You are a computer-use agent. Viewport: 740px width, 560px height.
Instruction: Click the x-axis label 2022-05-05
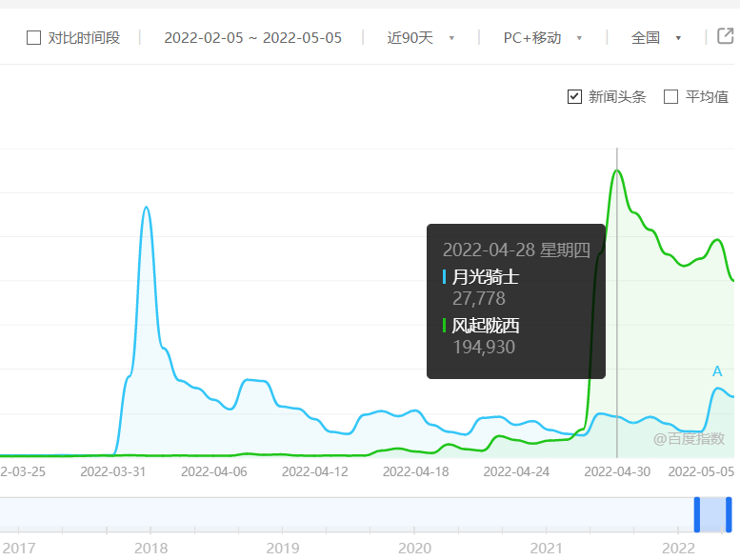point(701,471)
